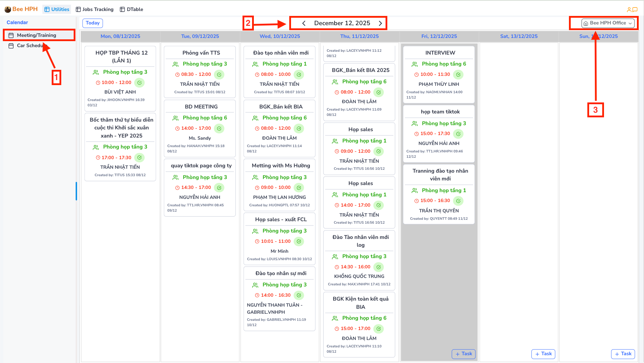
Task: Click the Bee HPH logo icon
Action: [7, 9]
